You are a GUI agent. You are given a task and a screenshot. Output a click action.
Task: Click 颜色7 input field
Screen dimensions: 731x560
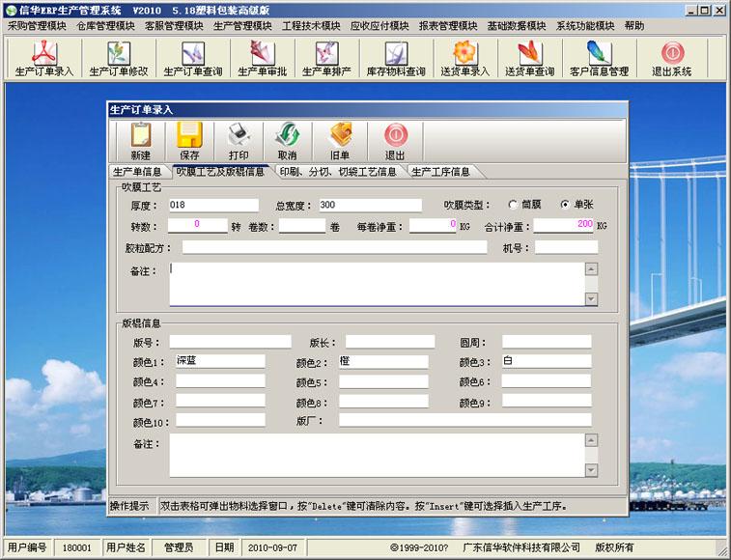point(220,401)
